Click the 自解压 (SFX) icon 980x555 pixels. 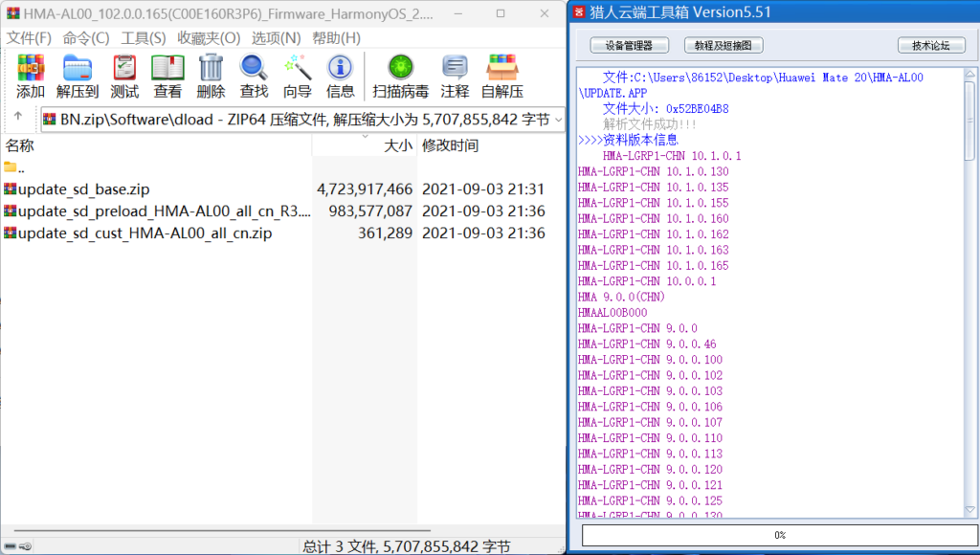502,68
